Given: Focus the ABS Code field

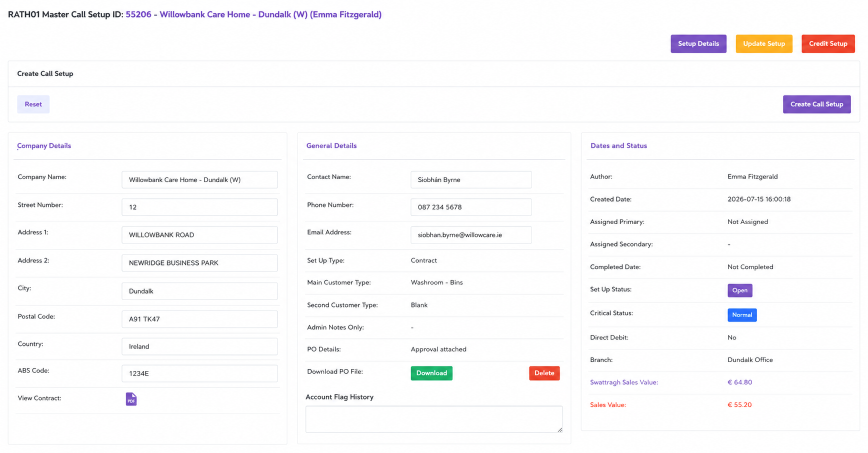Looking at the screenshot, I should (199, 373).
